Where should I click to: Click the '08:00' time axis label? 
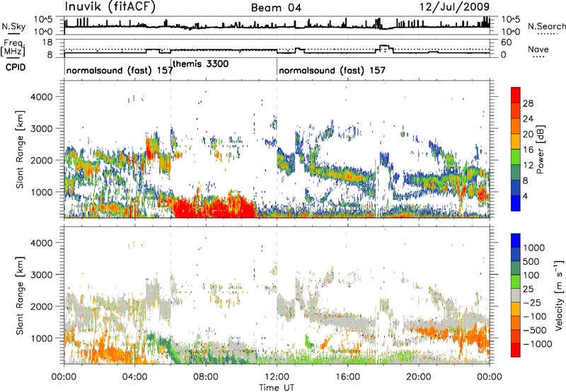tap(206, 377)
